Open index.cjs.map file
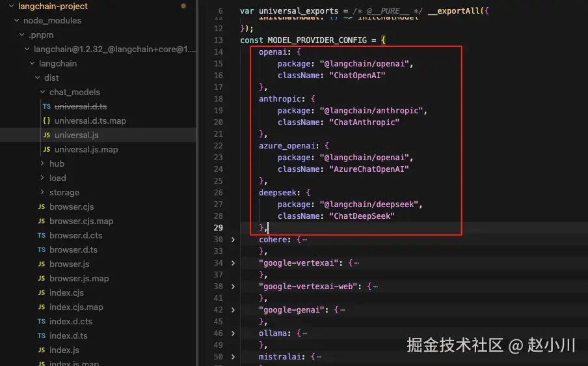588x366 pixels. [x=76, y=307]
